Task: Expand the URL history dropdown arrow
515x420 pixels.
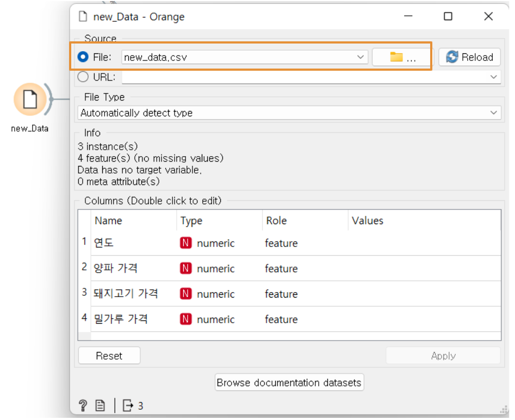Action: [493, 77]
